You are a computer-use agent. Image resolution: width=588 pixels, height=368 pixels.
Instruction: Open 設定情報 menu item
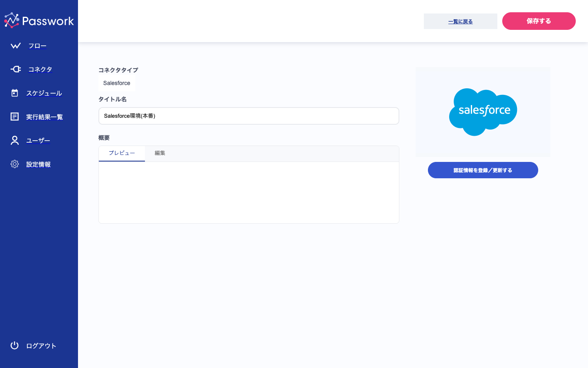click(x=38, y=164)
